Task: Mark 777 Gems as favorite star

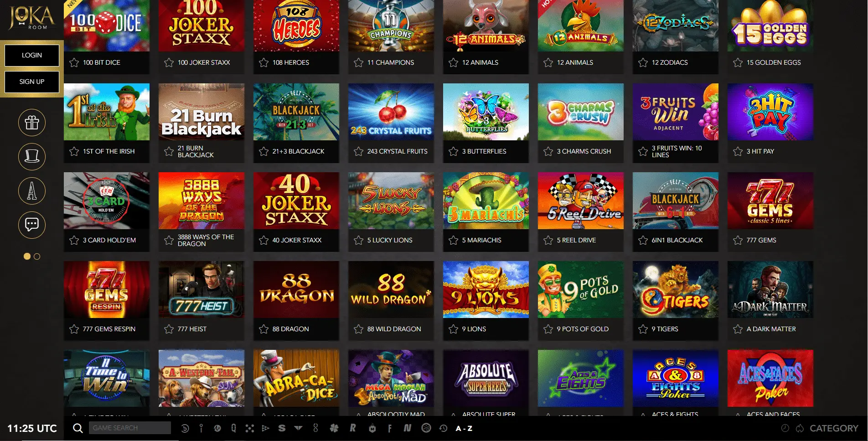Action: 738,240
